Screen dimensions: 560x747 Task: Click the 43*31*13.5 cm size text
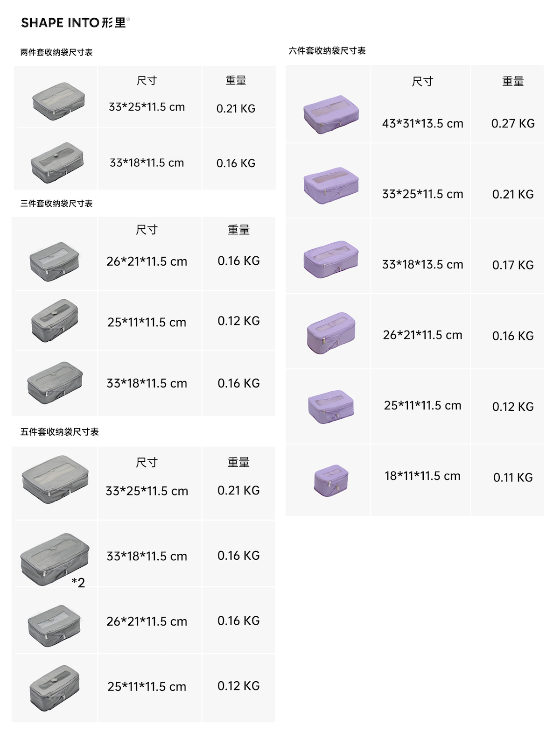pos(422,124)
